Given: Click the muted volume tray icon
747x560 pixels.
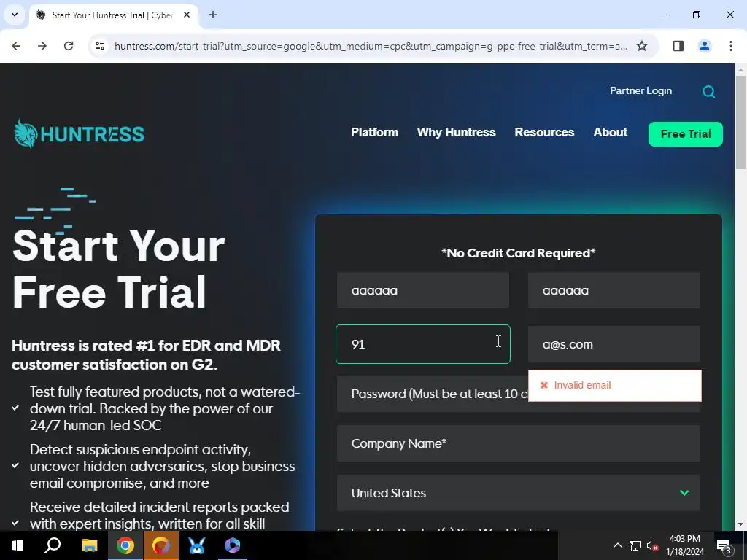Looking at the screenshot, I should (x=652, y=545).
